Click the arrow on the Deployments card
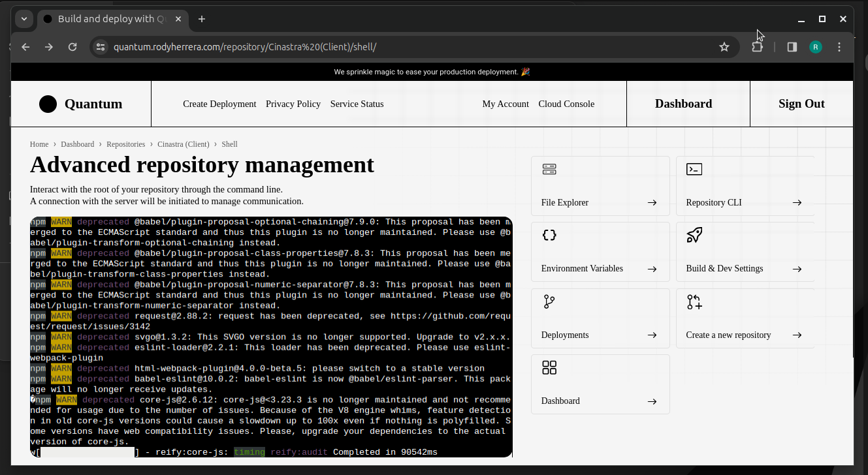 [x=652, y=335]
